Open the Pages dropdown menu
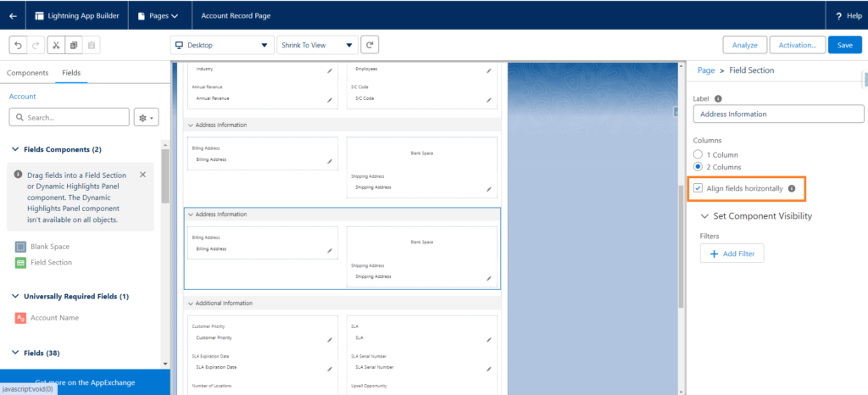Image resolution: width=868 pixels, height=395 pixels. (x=158, y=15)
